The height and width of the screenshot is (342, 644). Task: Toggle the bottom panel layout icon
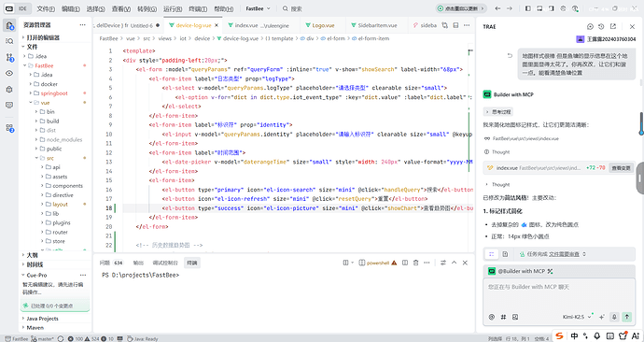click(539, 8)
